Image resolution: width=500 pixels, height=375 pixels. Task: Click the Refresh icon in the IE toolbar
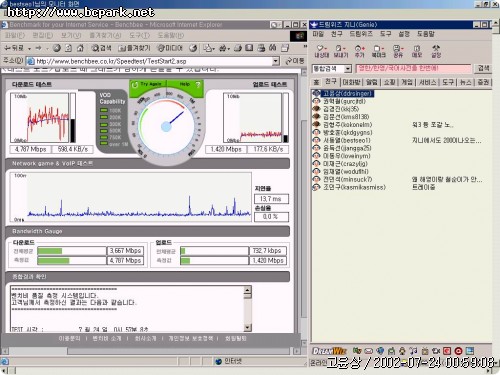pyautogui.click(x=68, y=48)
